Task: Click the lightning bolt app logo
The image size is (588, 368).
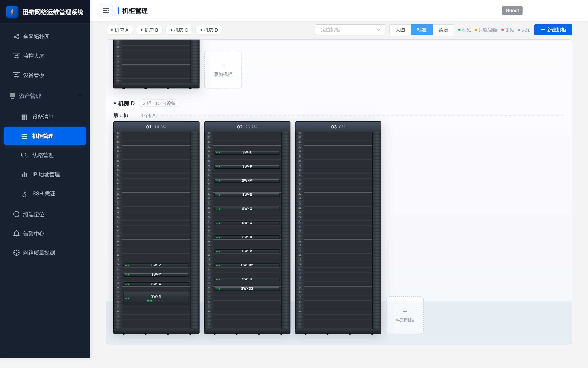Action: [x=12, y=12]
